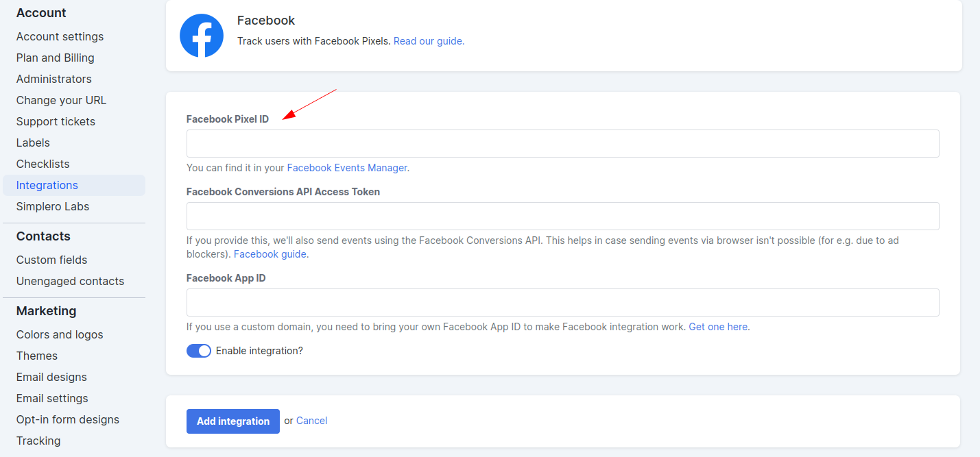Click the Facebook App ID label

(226, 278)
